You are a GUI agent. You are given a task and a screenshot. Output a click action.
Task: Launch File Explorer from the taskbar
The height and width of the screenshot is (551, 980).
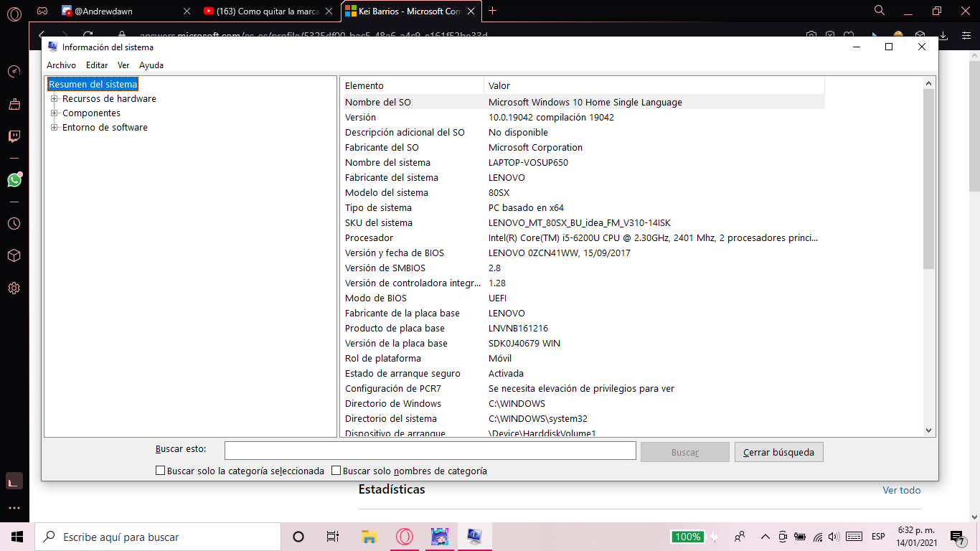(369, 537)
